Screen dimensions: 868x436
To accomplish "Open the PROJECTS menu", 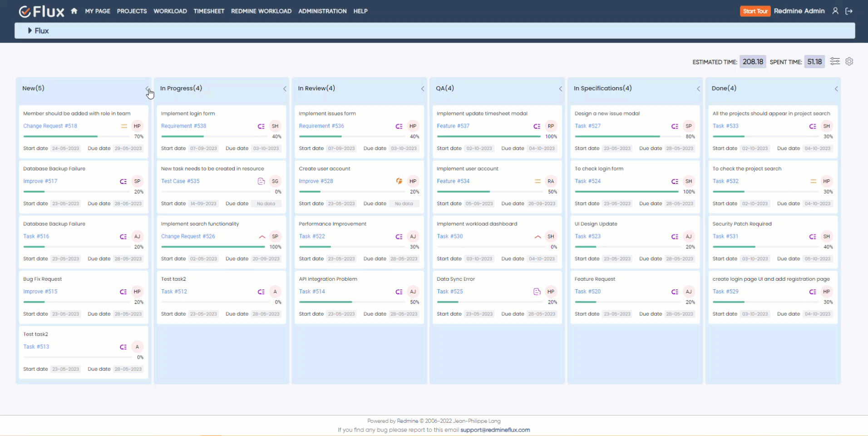I will (x=131, y=11).
